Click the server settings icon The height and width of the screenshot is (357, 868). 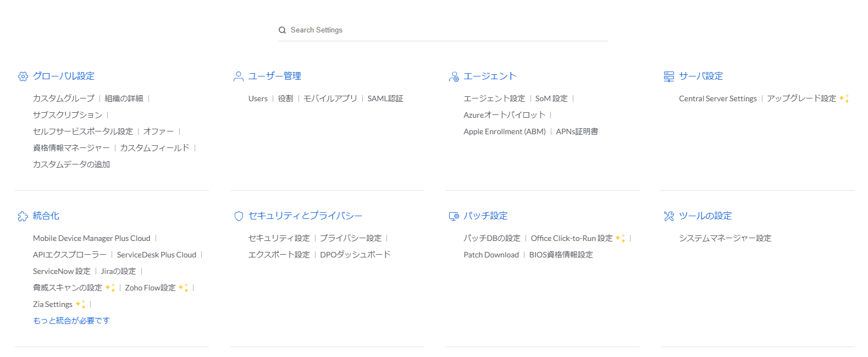[669, 76]
